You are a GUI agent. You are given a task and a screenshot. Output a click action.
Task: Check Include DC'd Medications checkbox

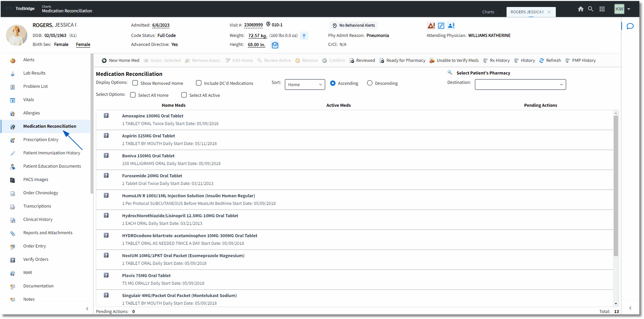click(199, 83)
